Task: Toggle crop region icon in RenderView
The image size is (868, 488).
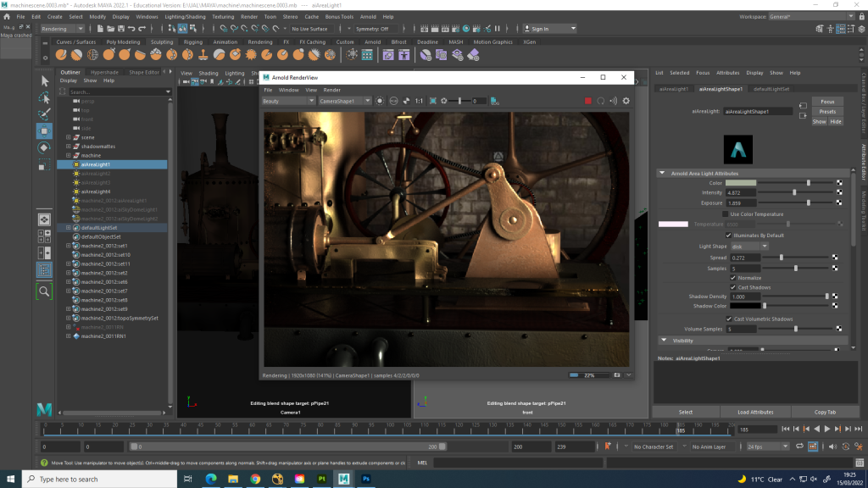Action: pos(432,101)
